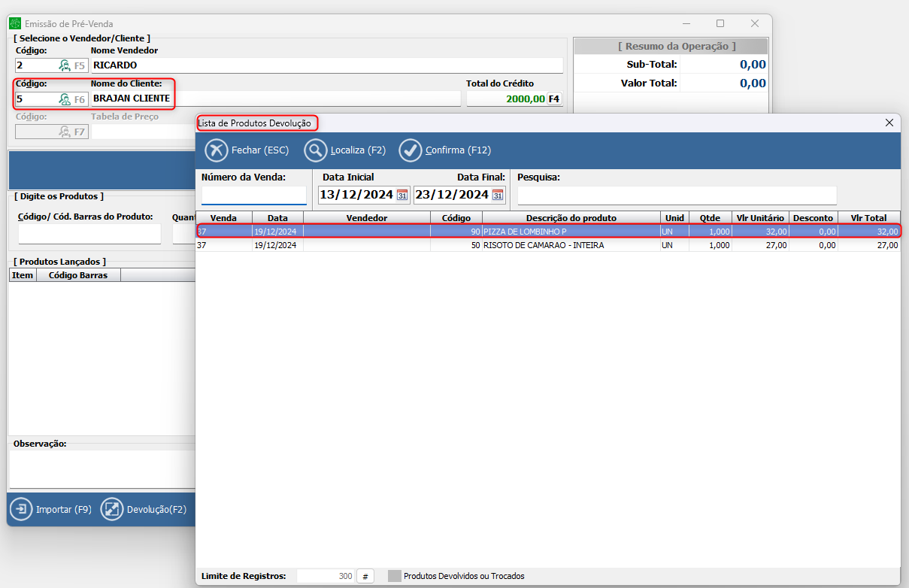This screenshot has width=909, height=588.
Task: Click the Número da Venda field
Action: pos(253,195)
